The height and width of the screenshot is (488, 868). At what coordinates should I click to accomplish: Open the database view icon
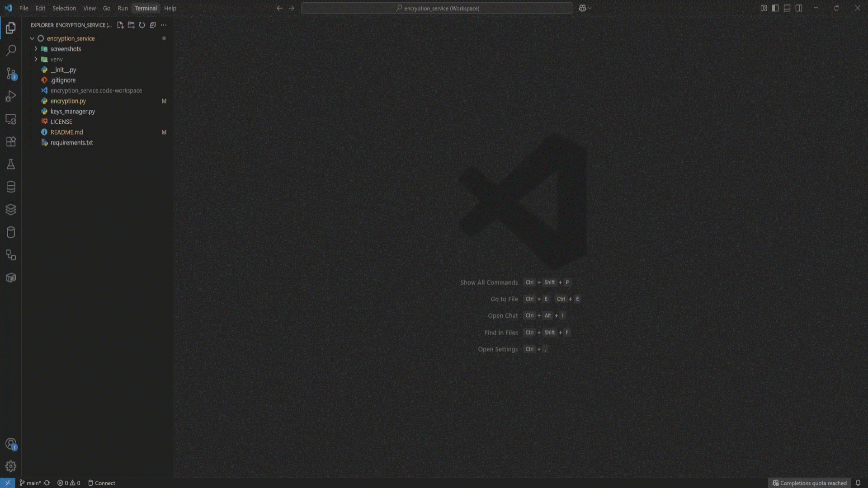click(x=11, y=187)
